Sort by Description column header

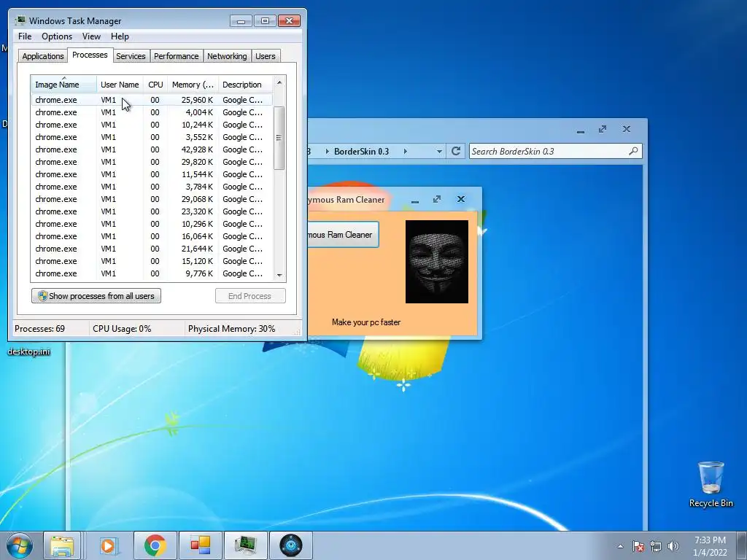(x=245, y=85)
